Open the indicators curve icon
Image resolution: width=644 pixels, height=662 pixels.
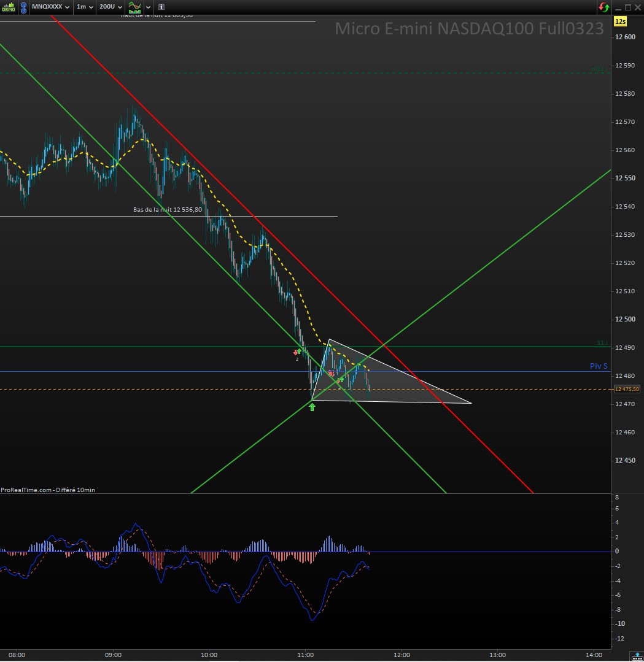[x=135, y=7]
